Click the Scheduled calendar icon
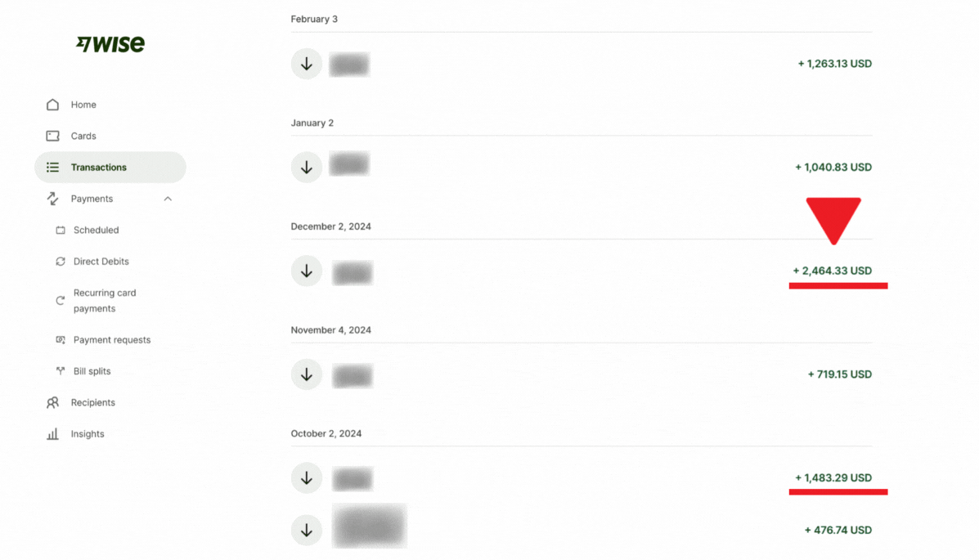The width and height of the screenshot is (979, 560). point(61,231)
